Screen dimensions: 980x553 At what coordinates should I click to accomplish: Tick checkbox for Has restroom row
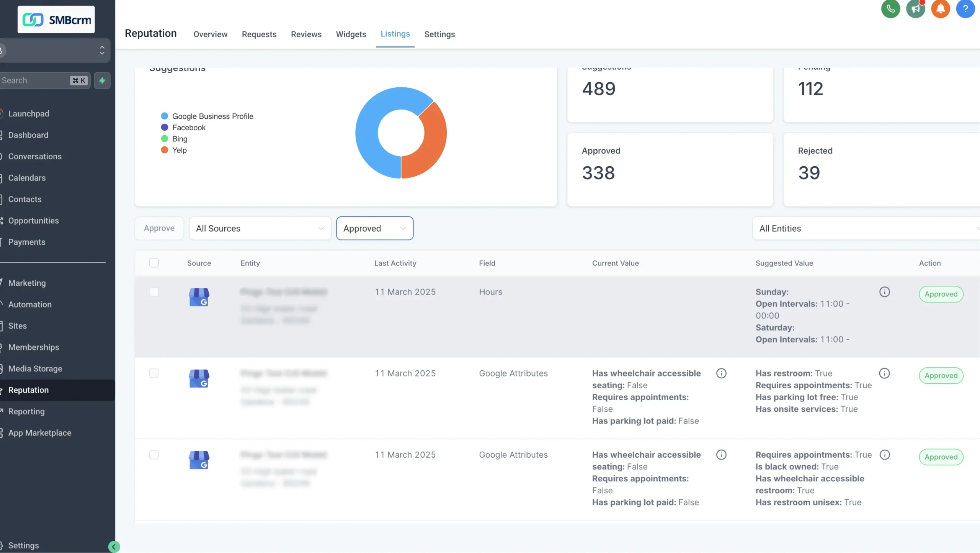[x=154, y=373]
